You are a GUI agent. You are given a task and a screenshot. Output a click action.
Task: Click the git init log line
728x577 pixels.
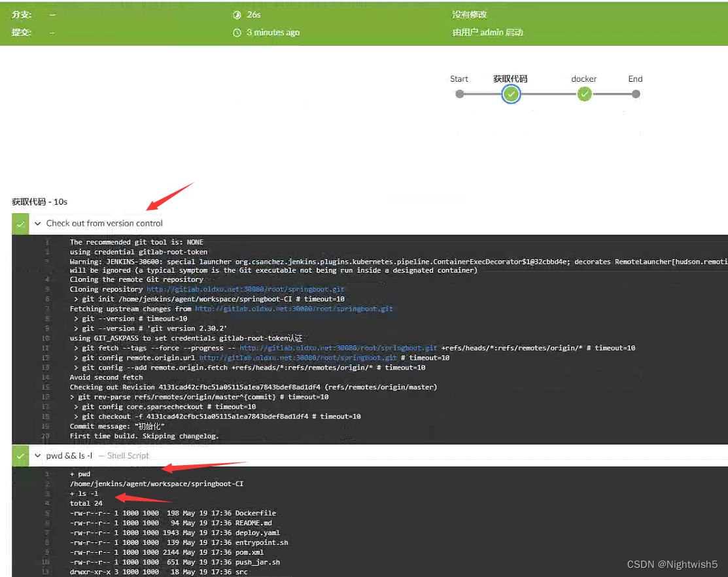point(209,299)
